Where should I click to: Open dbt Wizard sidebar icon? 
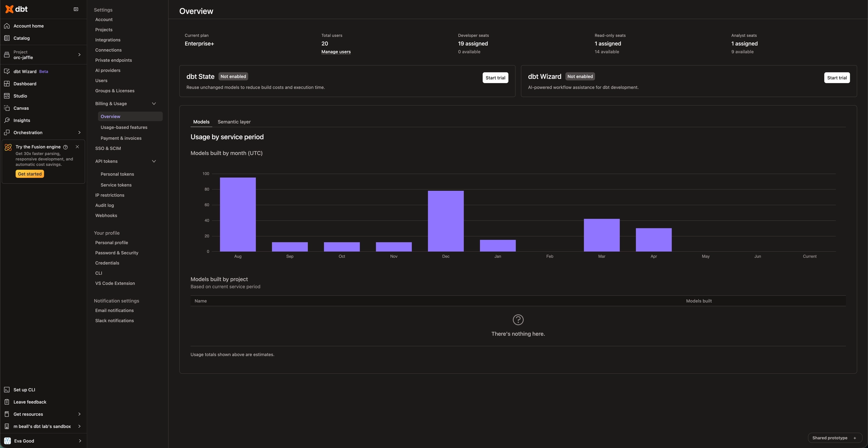(7, 72)
